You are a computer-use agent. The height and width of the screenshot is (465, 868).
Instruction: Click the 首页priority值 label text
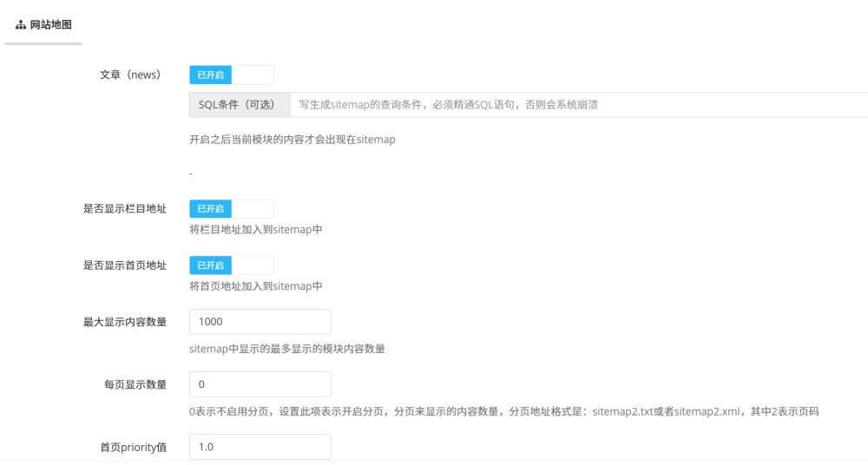(x=133, y=447)
